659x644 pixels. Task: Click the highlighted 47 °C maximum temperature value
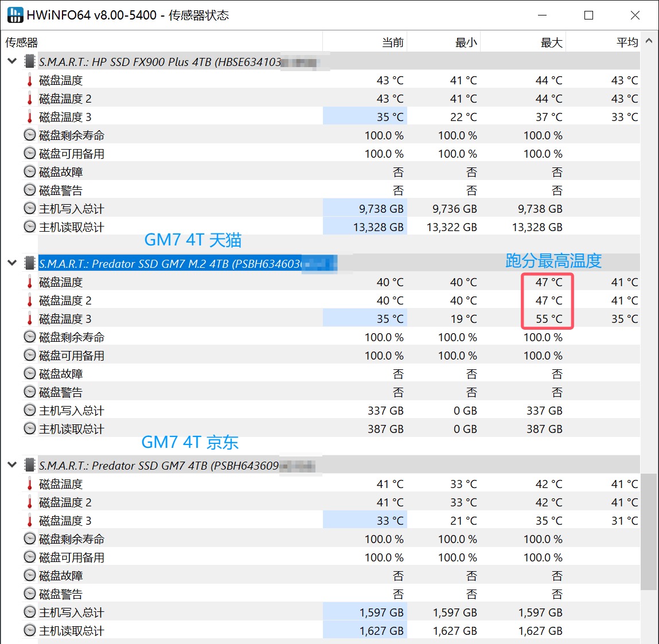click(x=548, y=282)
